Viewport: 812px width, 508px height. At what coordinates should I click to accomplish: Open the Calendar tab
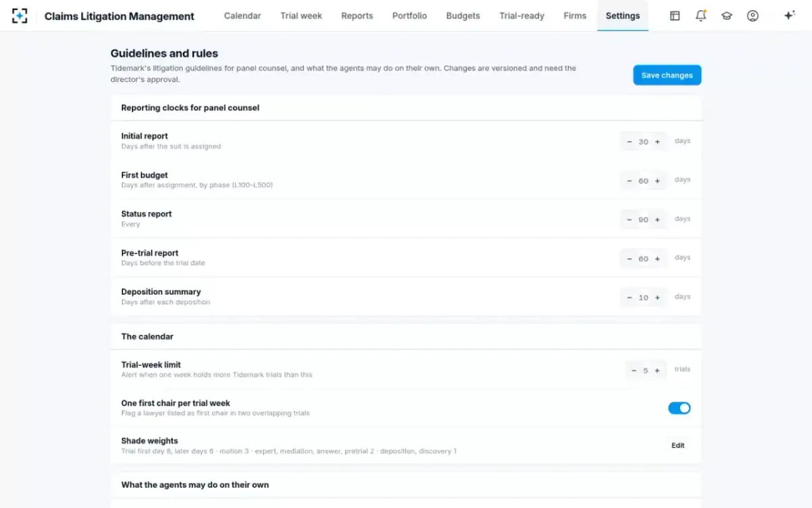pyautogui.click(x=242, y=16)
